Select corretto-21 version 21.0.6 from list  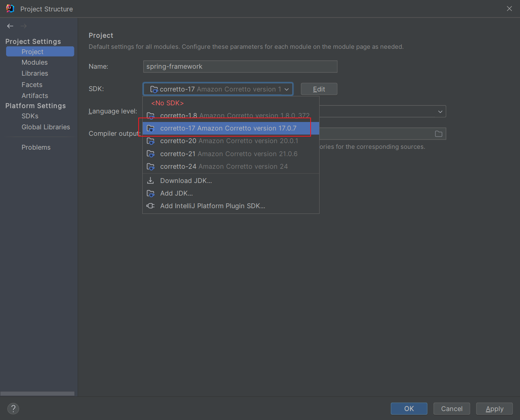click(228, 154)
